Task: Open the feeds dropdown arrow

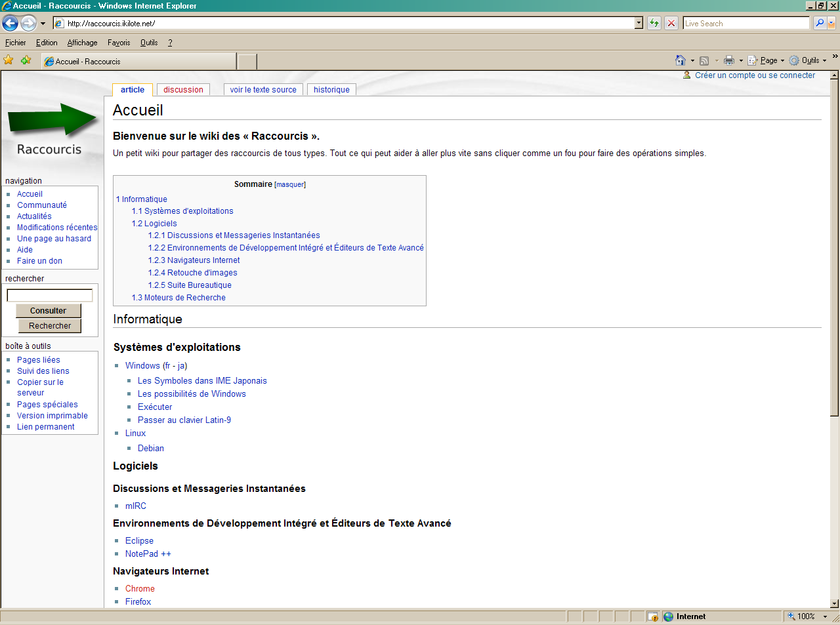Action: point(717,61)
